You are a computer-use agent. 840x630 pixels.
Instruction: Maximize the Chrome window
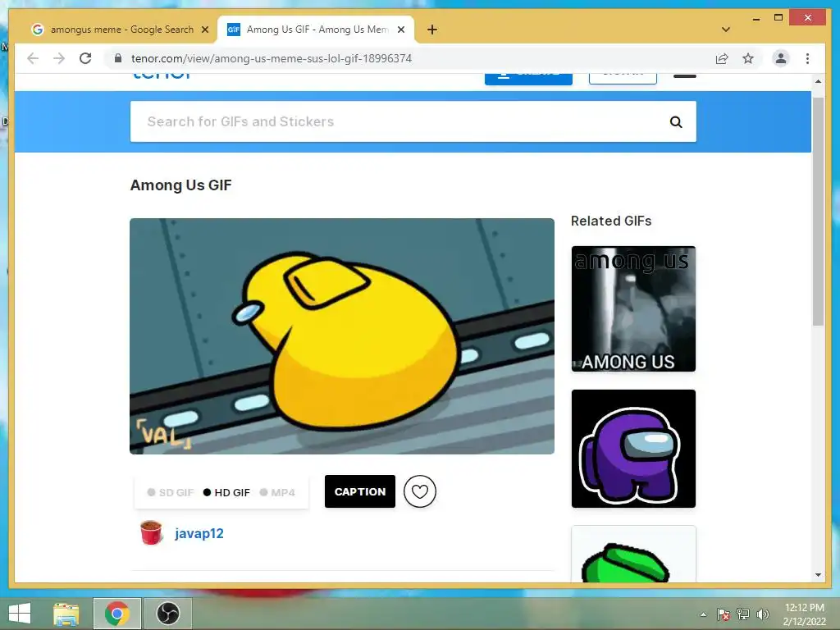pyautogui.click(x=778, y=18)
